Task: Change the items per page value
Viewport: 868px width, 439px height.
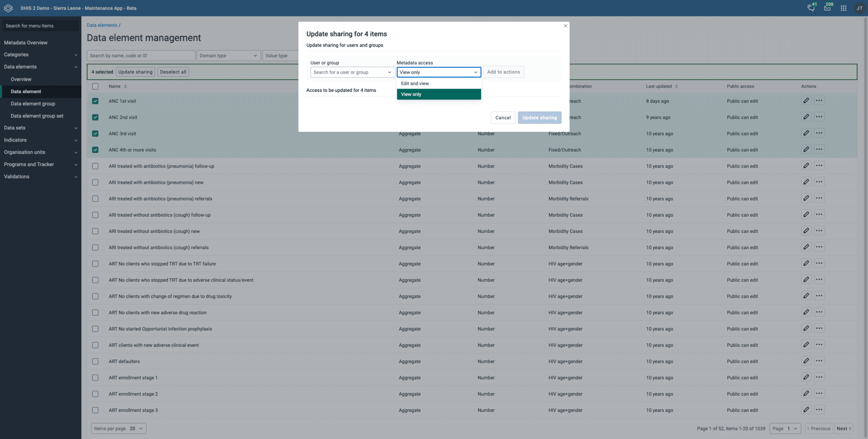Action: coord(133,428)
